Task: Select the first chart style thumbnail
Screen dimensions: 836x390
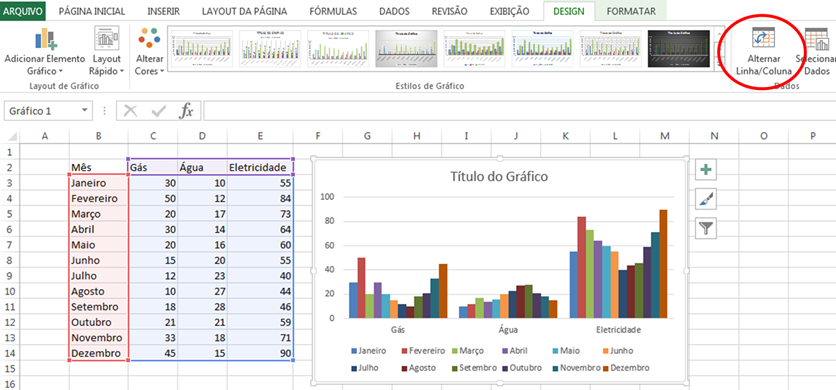Action: pos(202,48)
